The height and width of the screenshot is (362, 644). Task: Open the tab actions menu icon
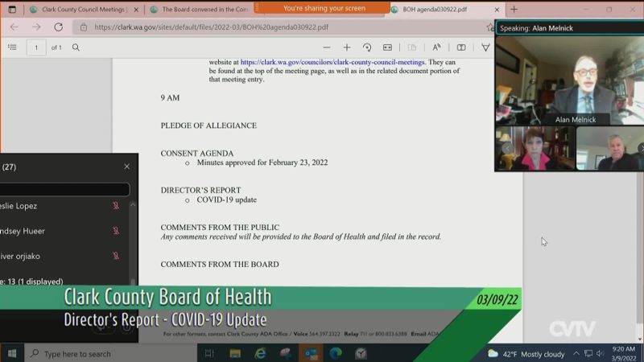click(12, 9)
